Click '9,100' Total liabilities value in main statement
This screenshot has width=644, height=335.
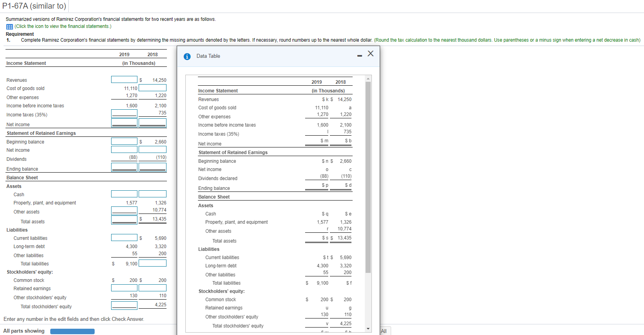coord(132,264)
